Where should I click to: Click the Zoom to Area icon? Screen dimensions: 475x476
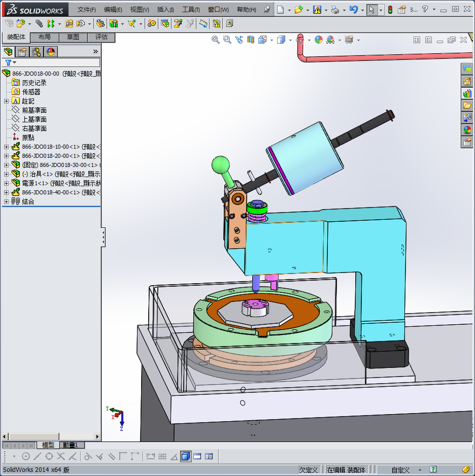[227, 40]
